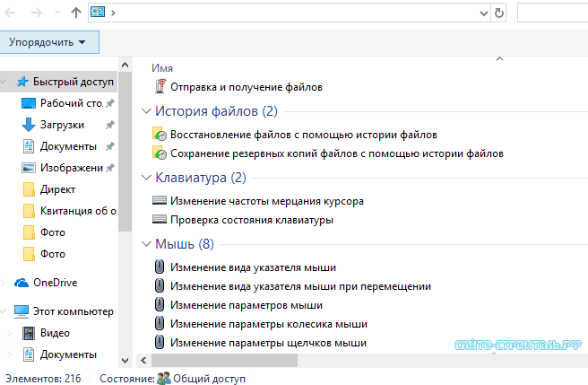
Task: Click icon beside Восстановление файлов entry
Action: tap(160, 134)
